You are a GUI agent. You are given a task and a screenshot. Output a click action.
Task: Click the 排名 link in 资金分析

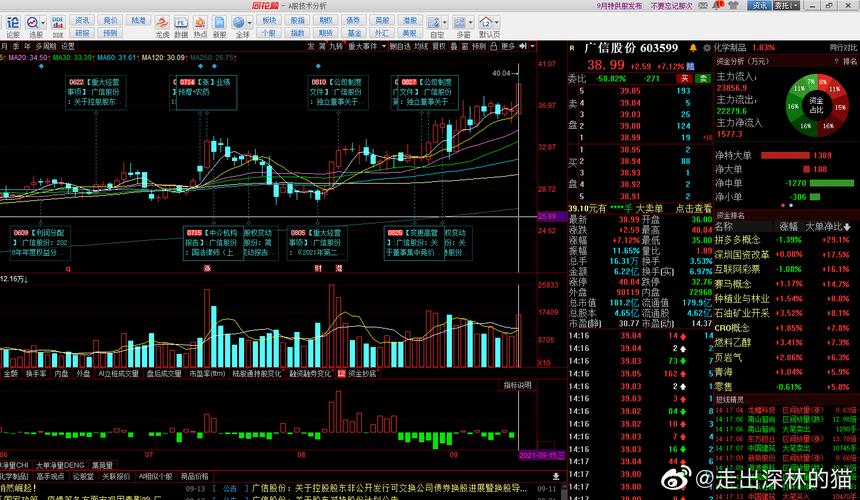850,61
